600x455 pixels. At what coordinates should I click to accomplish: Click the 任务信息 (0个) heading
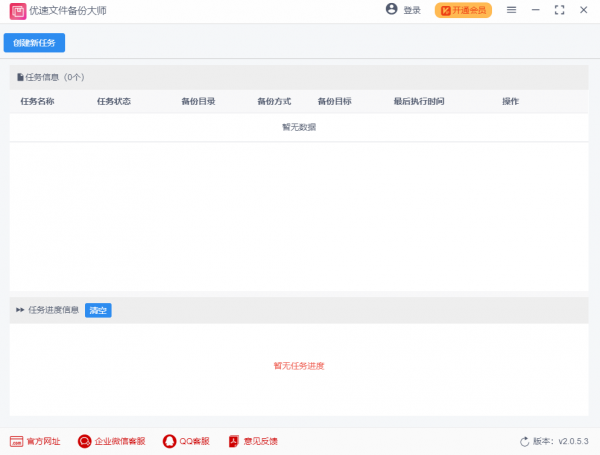point(55,77)
